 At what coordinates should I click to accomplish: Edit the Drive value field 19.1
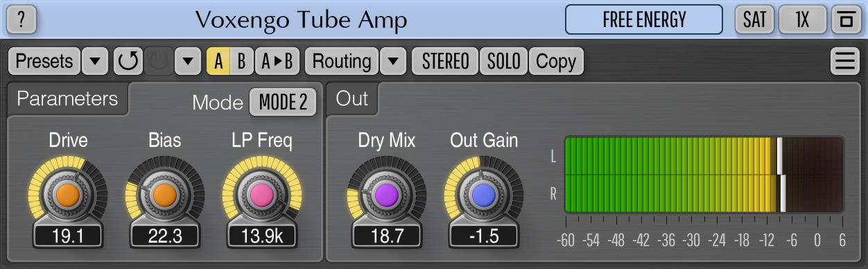(x=68, y=236)
